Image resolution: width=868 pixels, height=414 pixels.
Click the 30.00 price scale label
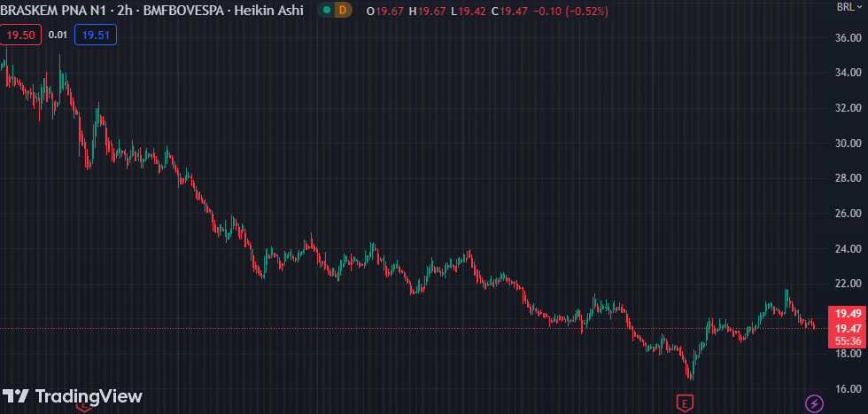coord(849,143)
